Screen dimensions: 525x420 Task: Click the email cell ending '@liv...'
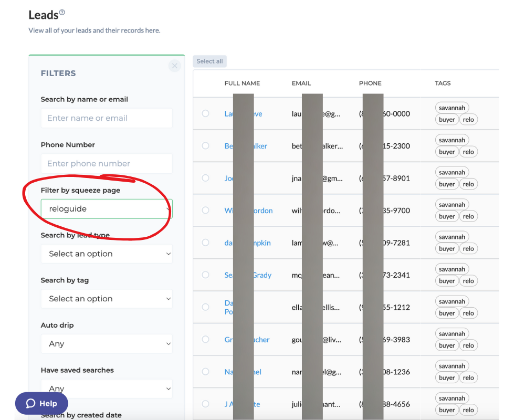[x=317, y=340]
